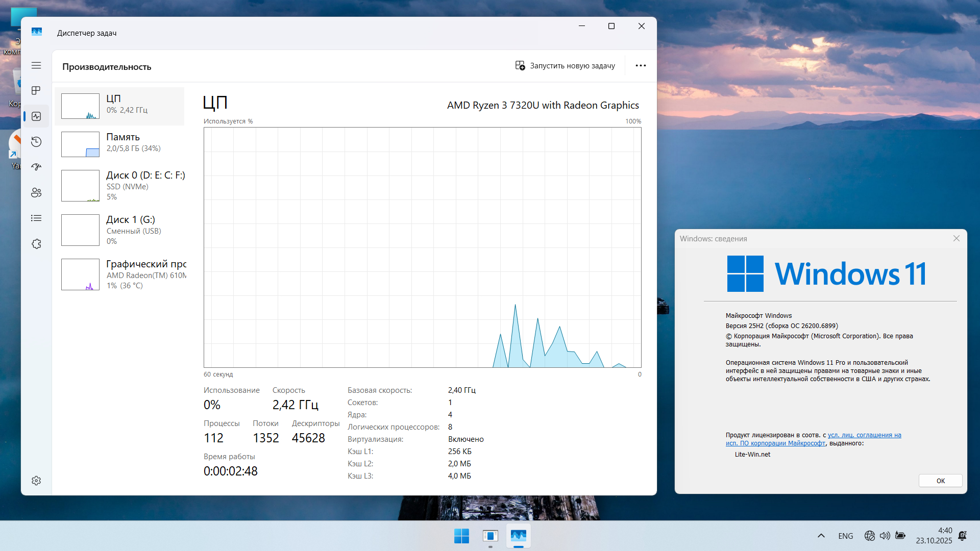Open the Services page icon

[36, 244]
